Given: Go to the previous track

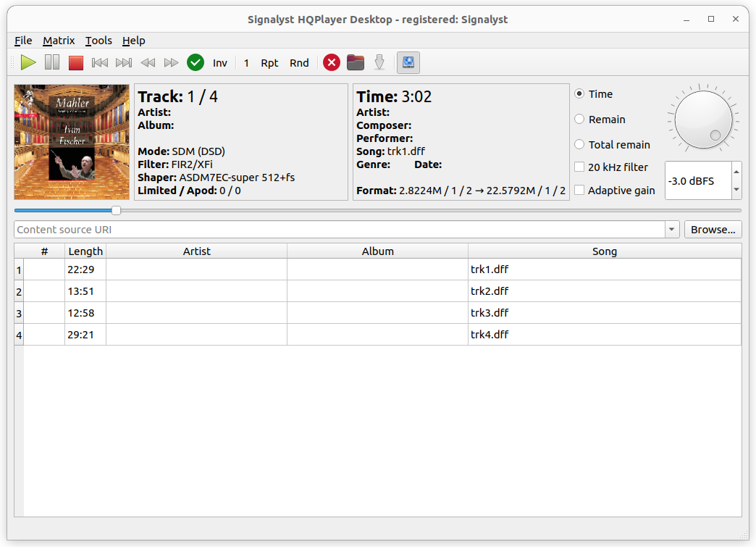Looking at the screenshot, I should 100,63.
